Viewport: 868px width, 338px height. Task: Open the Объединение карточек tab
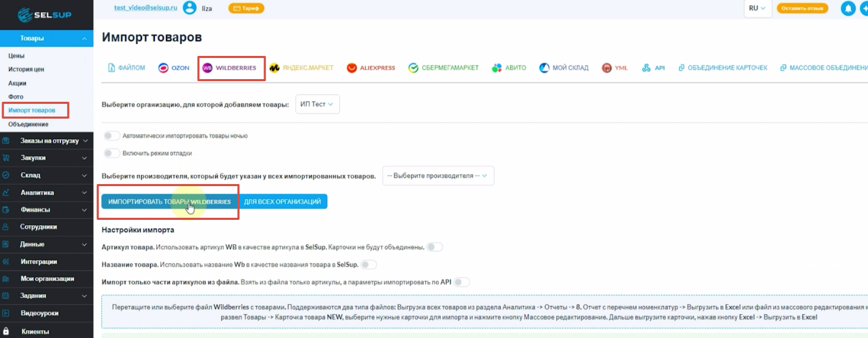pyautogui.click(x=723, y=68)
